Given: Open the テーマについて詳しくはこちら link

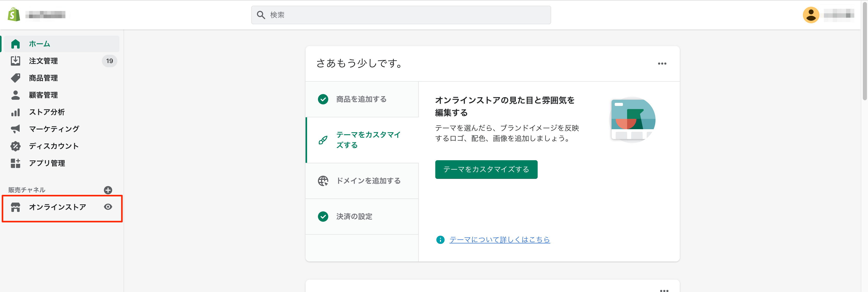Looking at the screenshot, I should (499, 240).
